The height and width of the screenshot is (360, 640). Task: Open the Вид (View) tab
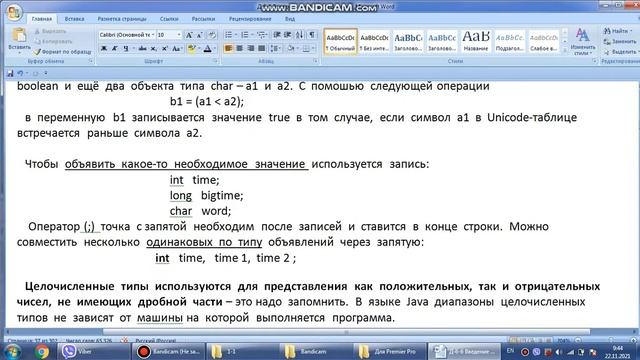coord(290,19)
